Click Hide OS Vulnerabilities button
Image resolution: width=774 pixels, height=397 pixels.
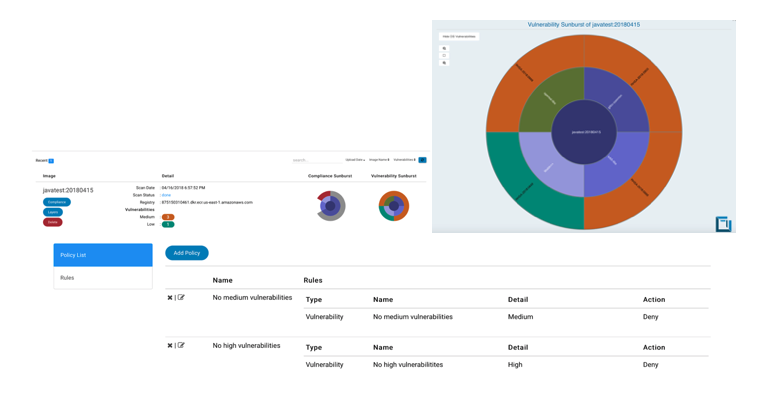(459, 37)
